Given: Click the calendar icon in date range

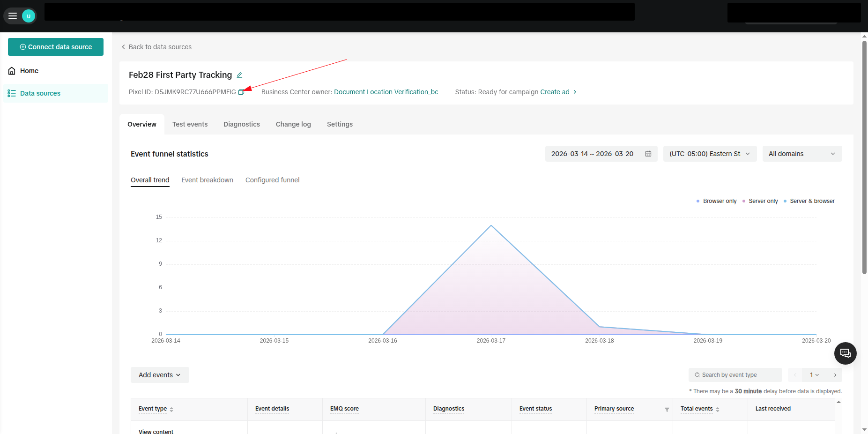Looking at the screenshot, I should click(x=648, y=154).
